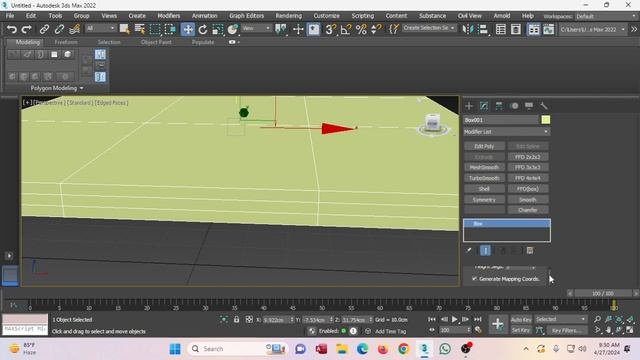Image resolution: width=640 pixels, height=360 pixels.
Task: Open Select by Name list
Action: [140, 29]
